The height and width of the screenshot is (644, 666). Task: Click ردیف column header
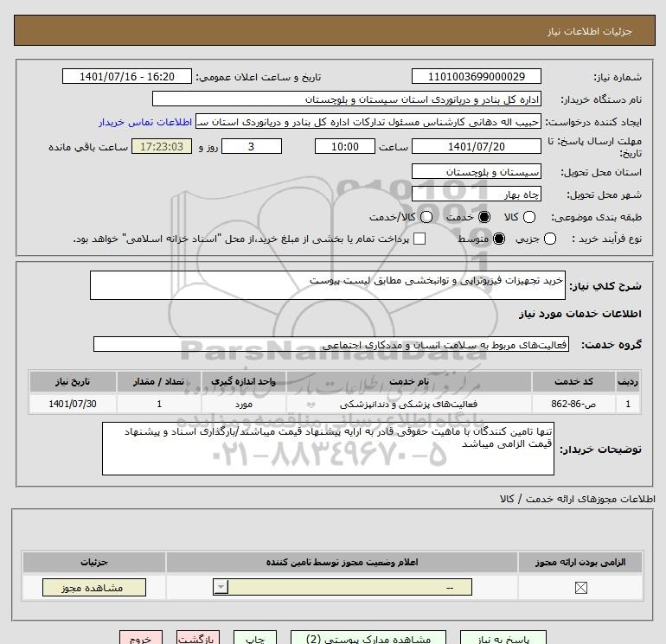[x=628, y=381]
